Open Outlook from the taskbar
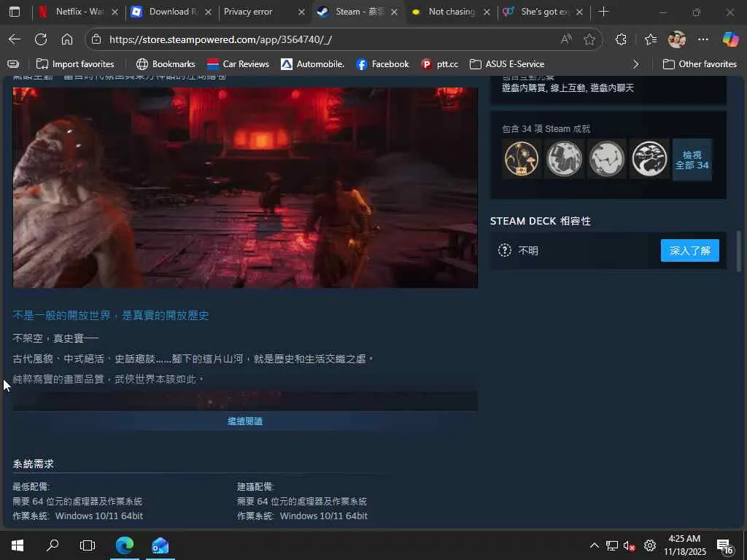This screenshot has width=747, height=560. pos(160,545)
